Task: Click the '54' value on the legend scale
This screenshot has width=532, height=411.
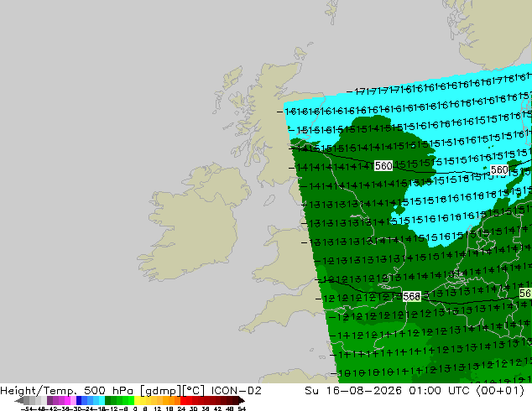Action: [241, 408]
